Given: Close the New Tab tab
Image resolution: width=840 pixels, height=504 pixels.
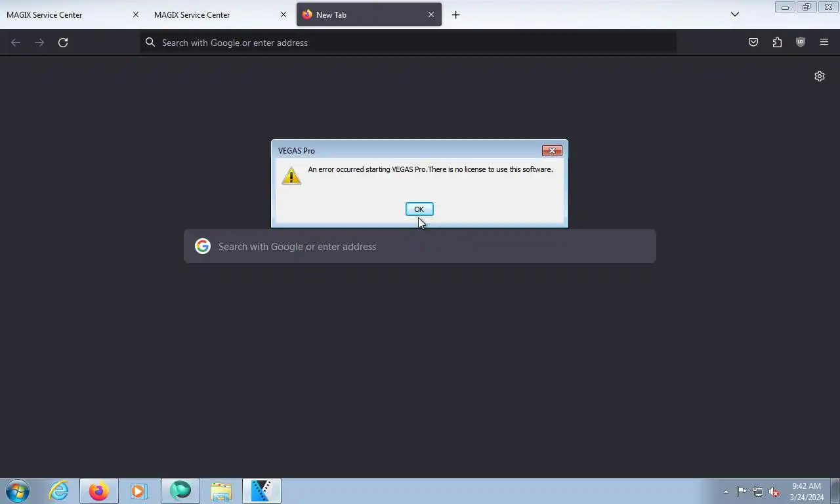Looking at the screenshot, I should coord(431,14).
